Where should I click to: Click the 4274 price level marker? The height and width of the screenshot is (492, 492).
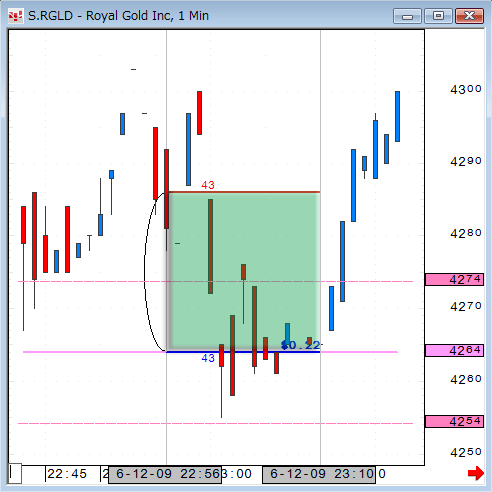pyautogui.click(x=454, y=279)
